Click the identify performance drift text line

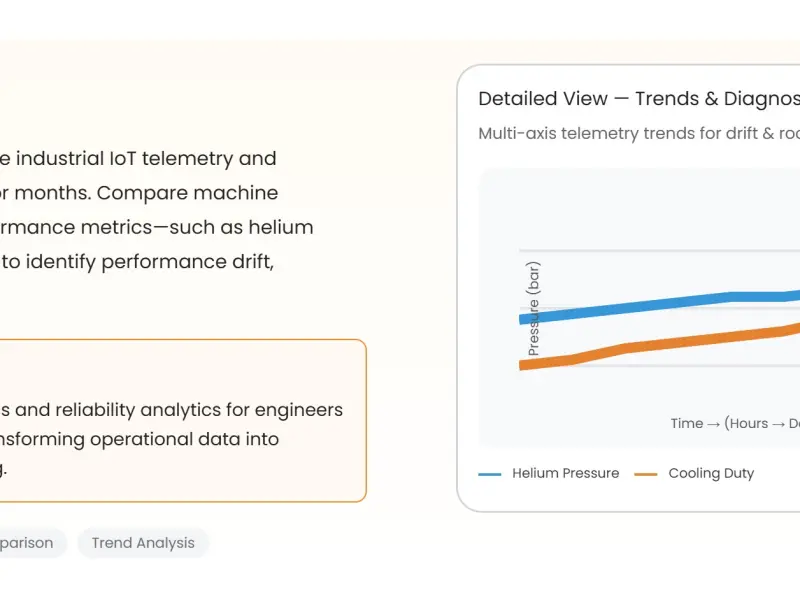click(x=137, y=262)
